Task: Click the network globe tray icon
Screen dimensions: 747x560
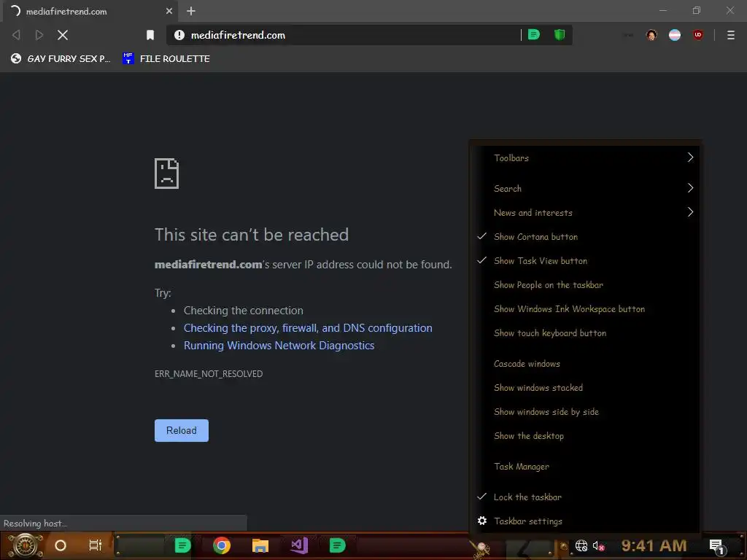Action: point(581,545)
